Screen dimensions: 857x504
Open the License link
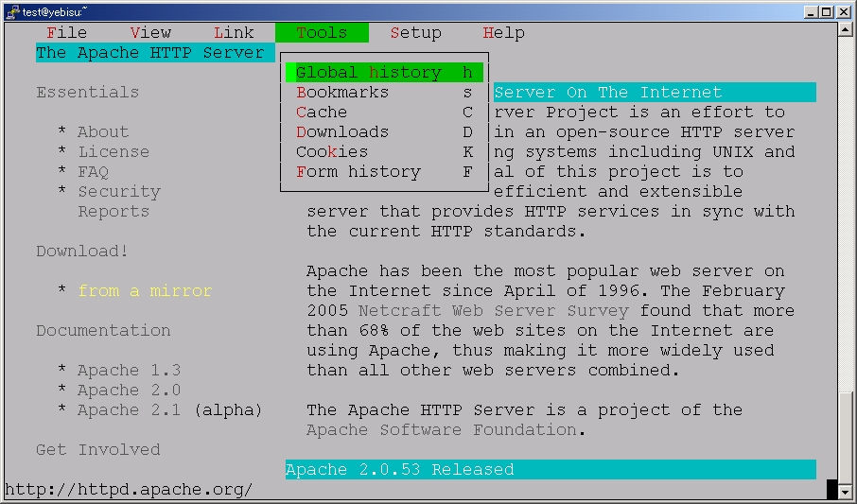coord(114,151)
